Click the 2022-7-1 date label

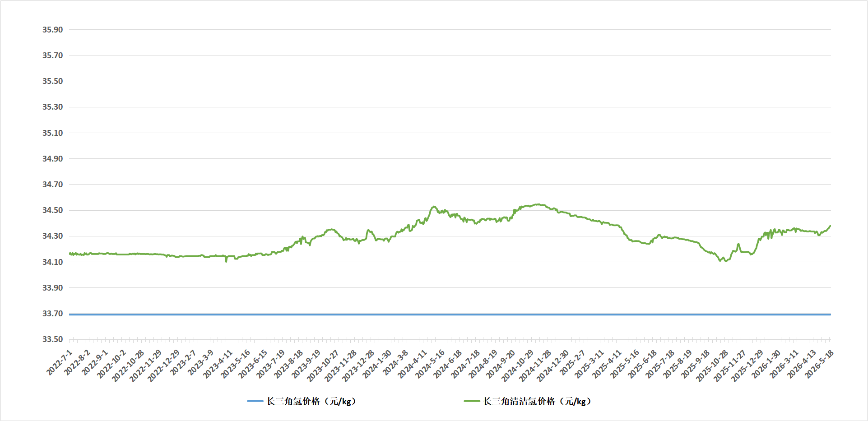[59, 362]
